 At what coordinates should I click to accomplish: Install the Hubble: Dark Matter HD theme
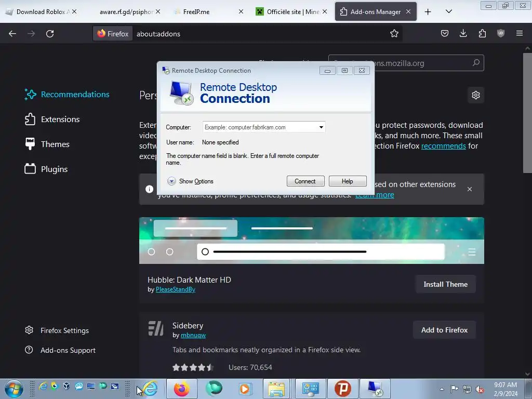click(445, 284)
